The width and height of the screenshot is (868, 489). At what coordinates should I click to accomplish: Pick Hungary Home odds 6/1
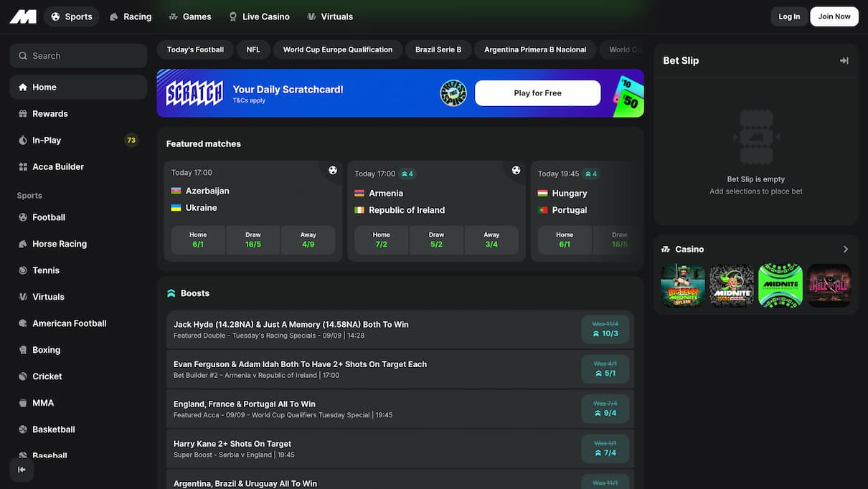(x=565, y=240)
